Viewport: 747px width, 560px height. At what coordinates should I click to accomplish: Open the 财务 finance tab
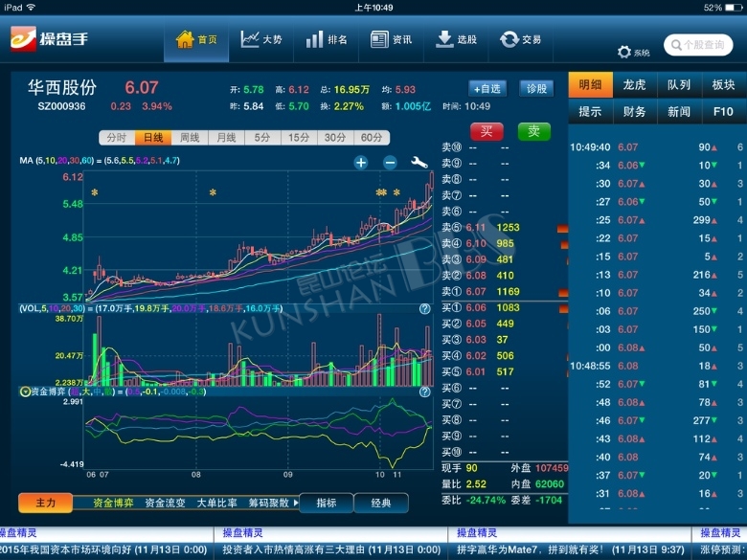[635, 111]
